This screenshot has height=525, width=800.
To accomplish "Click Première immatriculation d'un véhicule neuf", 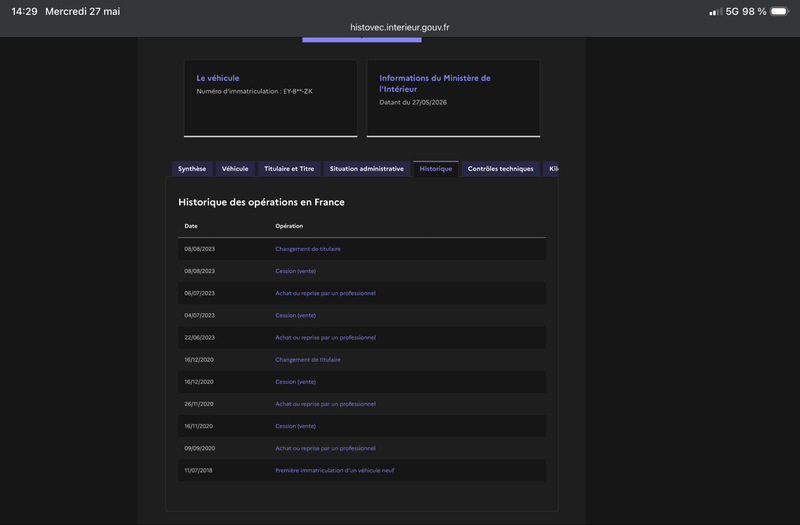I will tap(335, 470).
